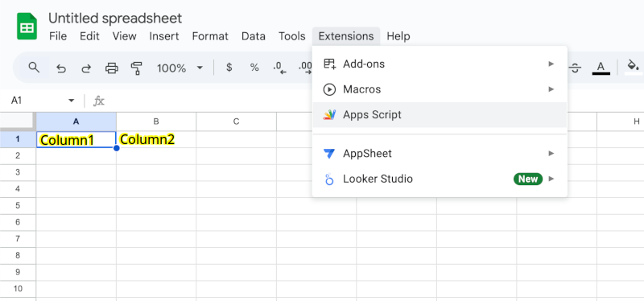Click the select-all corner box
This screenshot has width=644, height=301.
click(18, 122)
